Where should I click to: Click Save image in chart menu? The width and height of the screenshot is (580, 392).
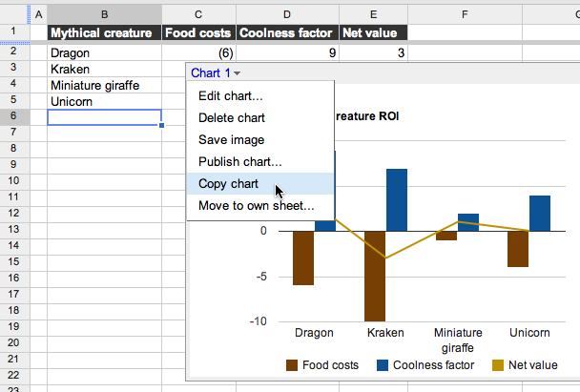pos(231,139)
